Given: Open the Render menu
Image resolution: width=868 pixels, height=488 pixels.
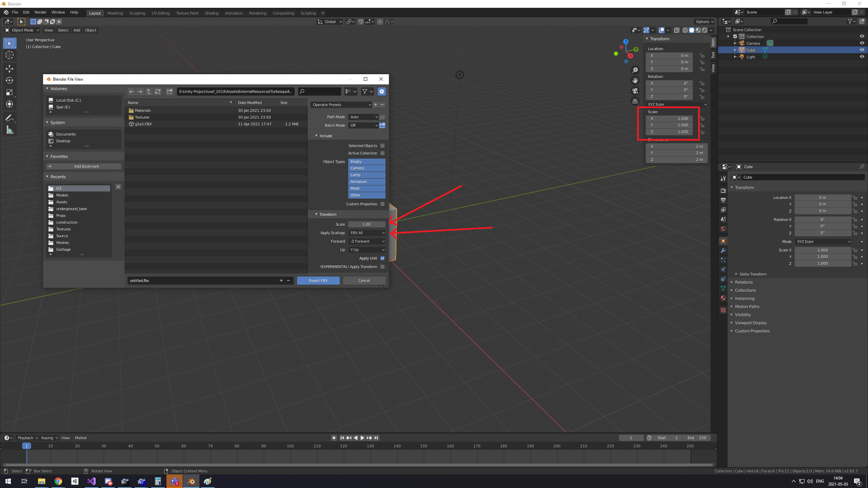Looking at the screenshot, I should coord(40,12).
